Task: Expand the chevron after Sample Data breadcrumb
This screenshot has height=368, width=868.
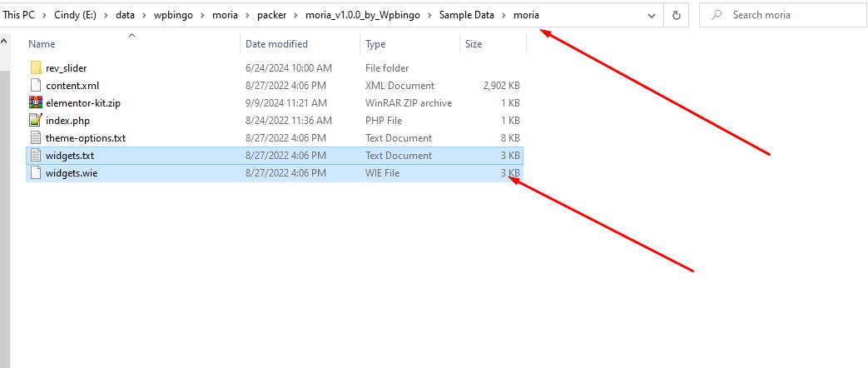Action: [504, 15]
